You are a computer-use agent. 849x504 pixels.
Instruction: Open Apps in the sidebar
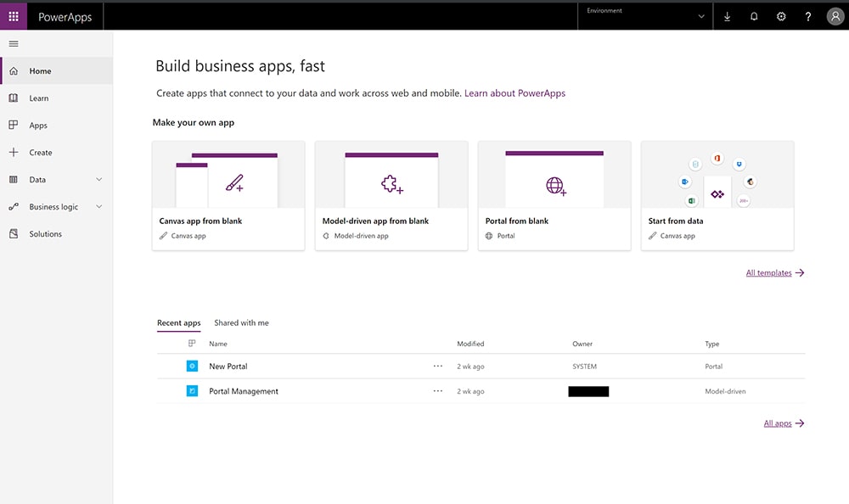tap(56, 125)
